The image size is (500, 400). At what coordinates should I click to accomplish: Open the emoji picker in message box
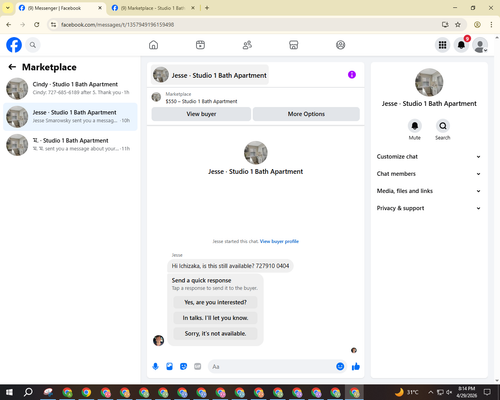(340, 366)
